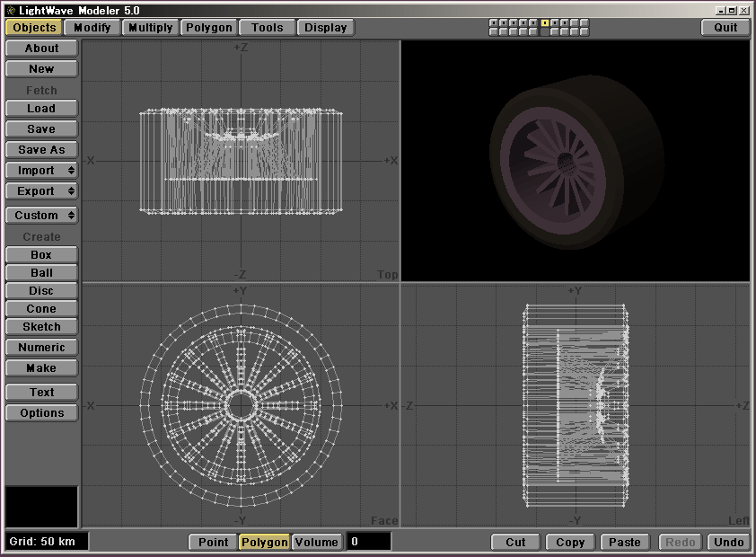Enable Volume selection mode
The width and height of the screenshot is (756, 557).
tap(316, 542)
